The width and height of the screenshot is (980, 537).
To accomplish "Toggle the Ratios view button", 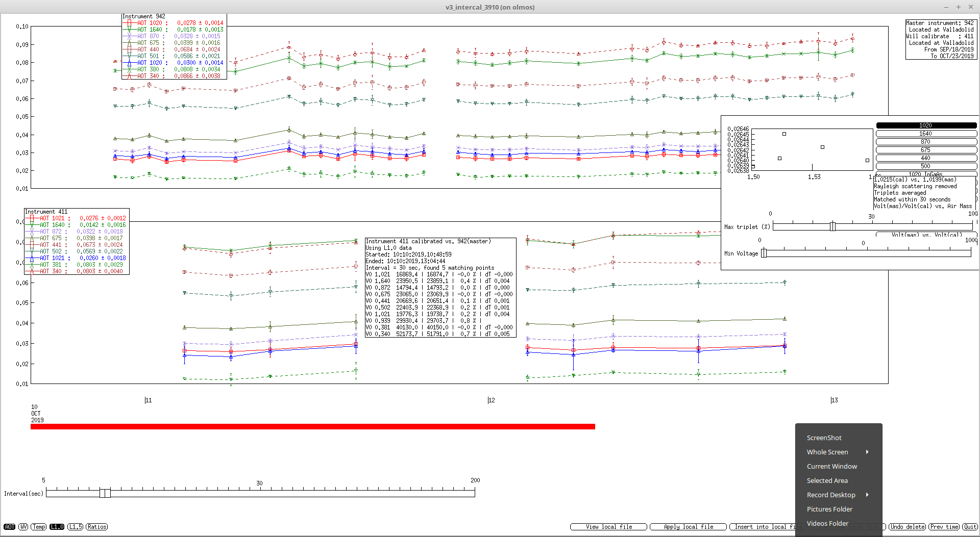I will pos(97,527).
